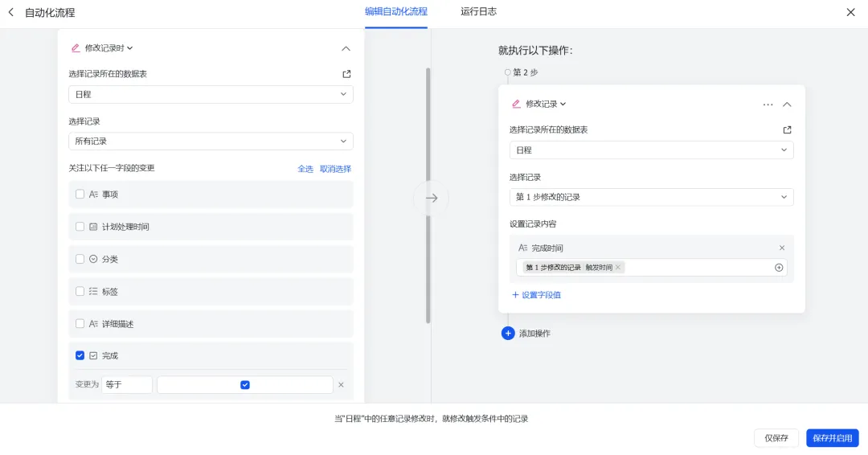The width and height of the screenshot is (868, 455).
Task: Open the three-dot menu on action card
Action: point(768,104)
